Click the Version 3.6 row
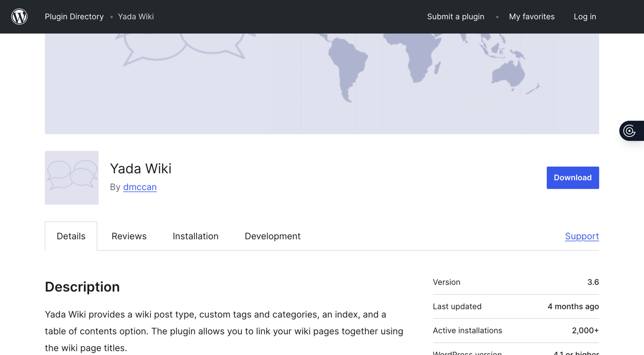 (x=515, y=282)
